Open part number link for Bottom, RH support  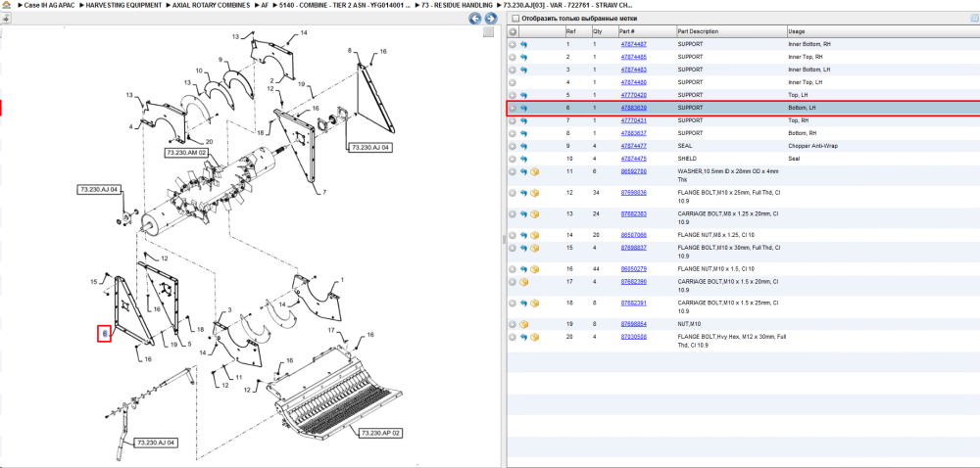pos(633,133)
